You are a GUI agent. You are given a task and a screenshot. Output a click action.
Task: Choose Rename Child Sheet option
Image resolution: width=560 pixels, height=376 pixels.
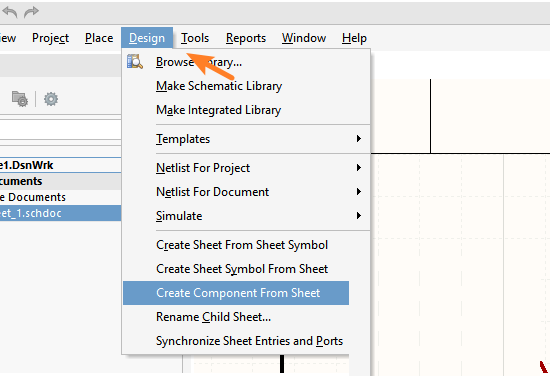213,317
